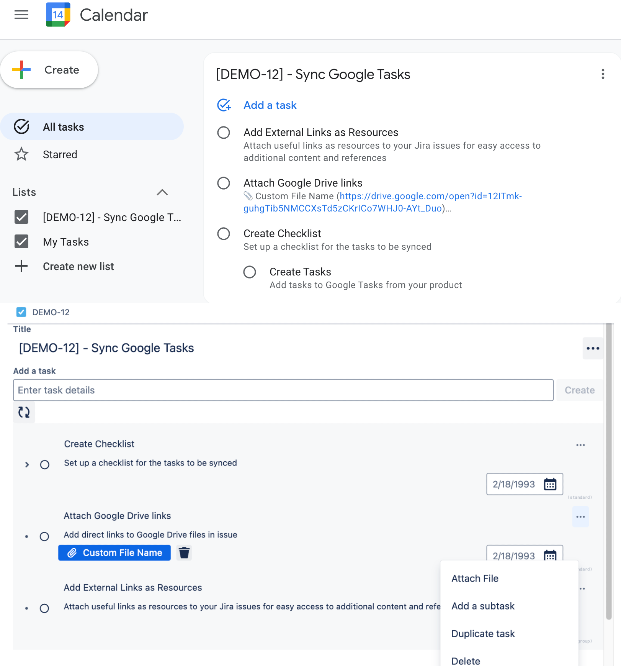
Task: Click the Create button next to task details
Action: (x=579, y=390)
